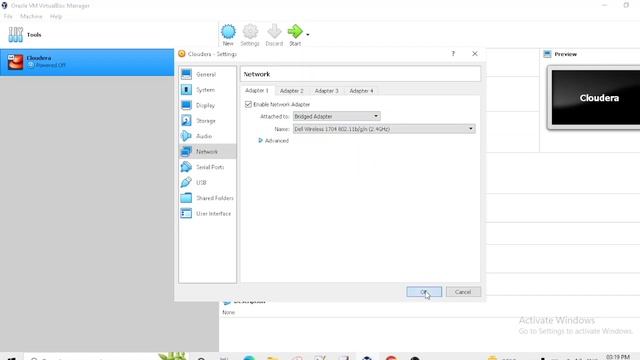Open the File menu
The height and width of the screenshot is (360, 640).
[x=8, y=16]
